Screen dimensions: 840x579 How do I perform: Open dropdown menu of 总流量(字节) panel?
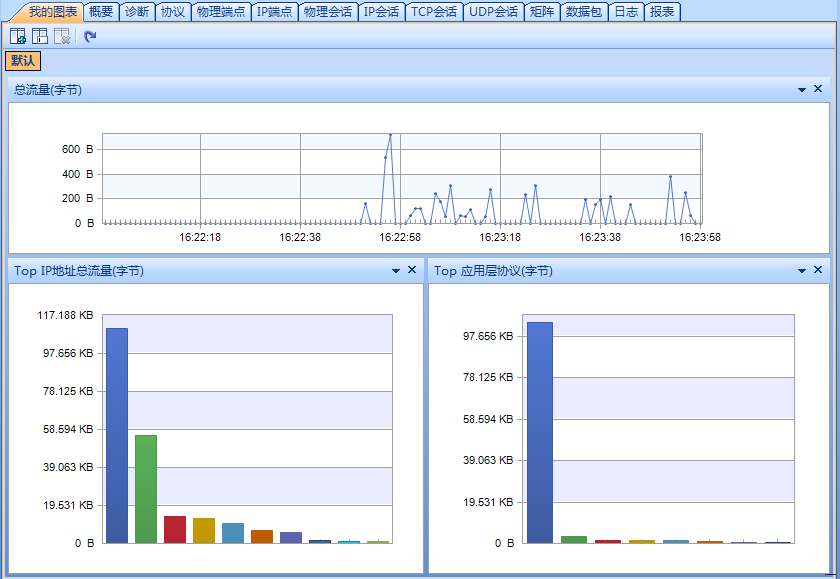[802, 90]
